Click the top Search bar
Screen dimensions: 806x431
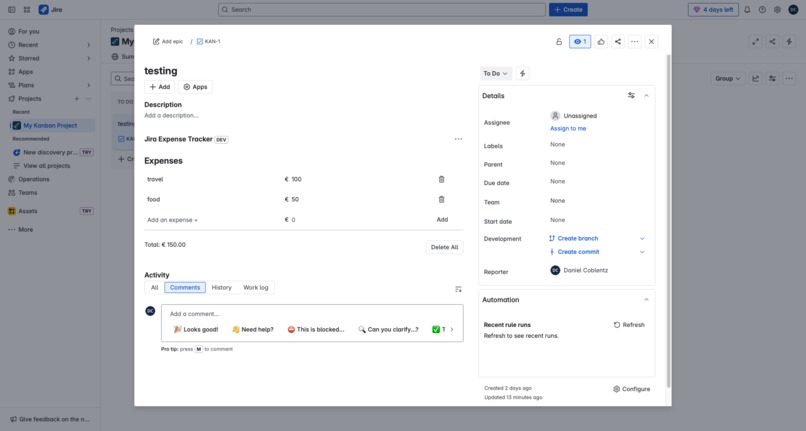point(381,10)
